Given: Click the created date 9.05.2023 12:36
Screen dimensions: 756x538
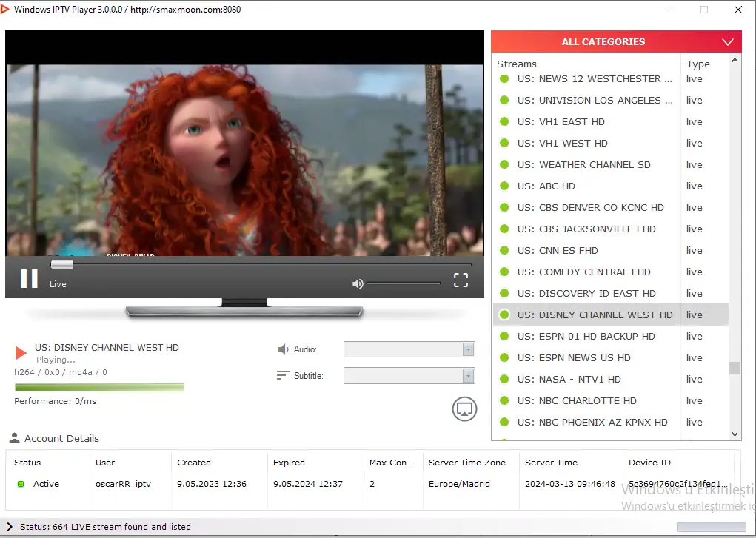Looking at the screenshot, I should [212, 484].
